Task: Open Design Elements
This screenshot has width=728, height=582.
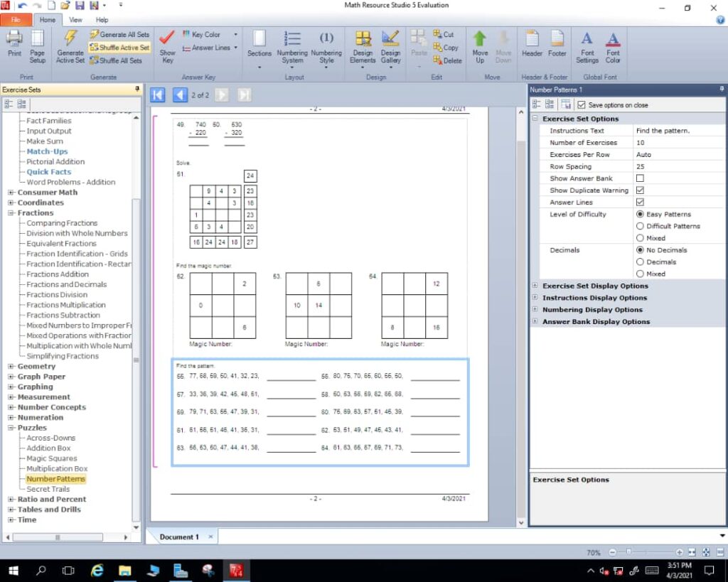Action: tap(363, 49)
